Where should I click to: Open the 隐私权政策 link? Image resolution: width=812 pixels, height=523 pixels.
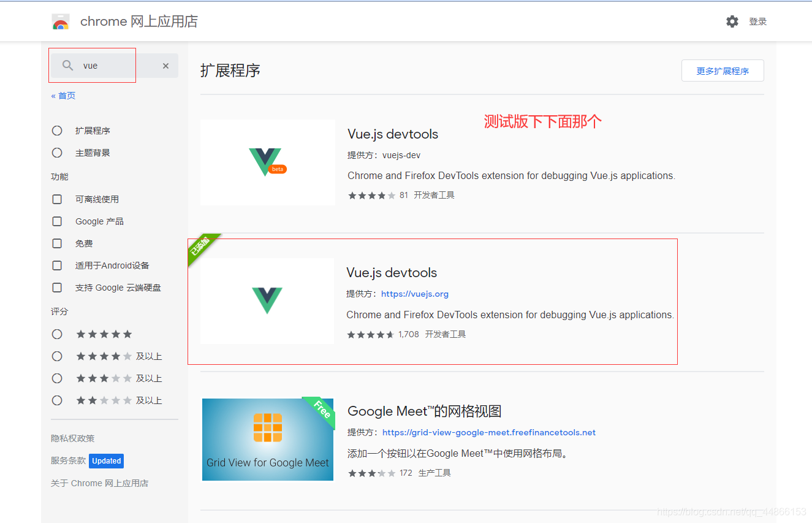(73, 438)
